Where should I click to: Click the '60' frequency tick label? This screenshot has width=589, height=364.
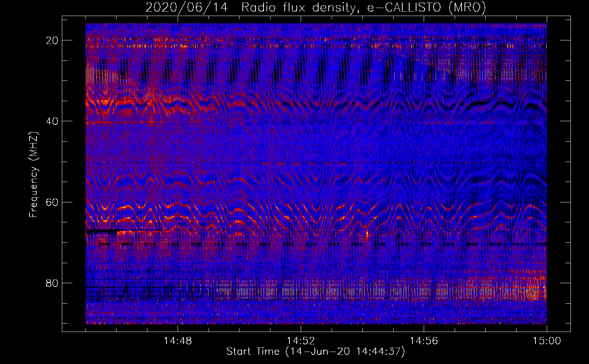coord(52,202)
